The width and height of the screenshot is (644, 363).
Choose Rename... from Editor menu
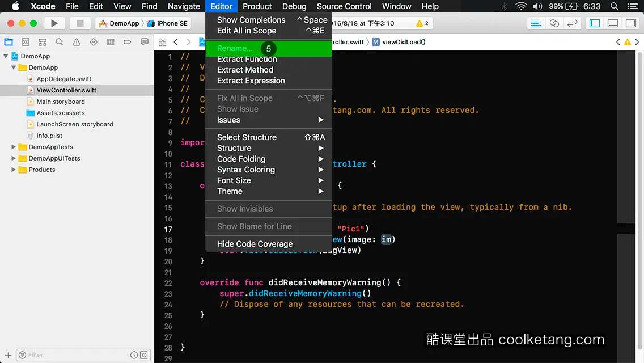269,49
